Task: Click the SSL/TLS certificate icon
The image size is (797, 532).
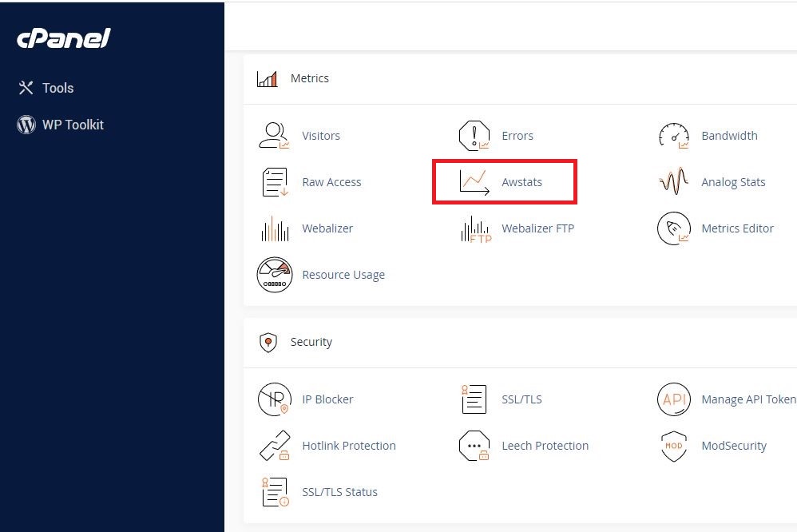Action: 474,399
